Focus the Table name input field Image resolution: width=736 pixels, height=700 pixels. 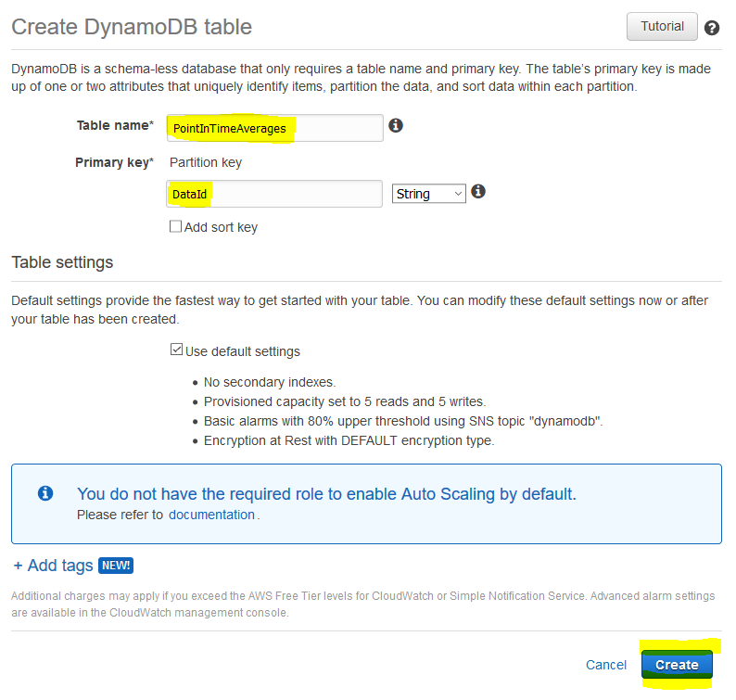tap(274, 128)
